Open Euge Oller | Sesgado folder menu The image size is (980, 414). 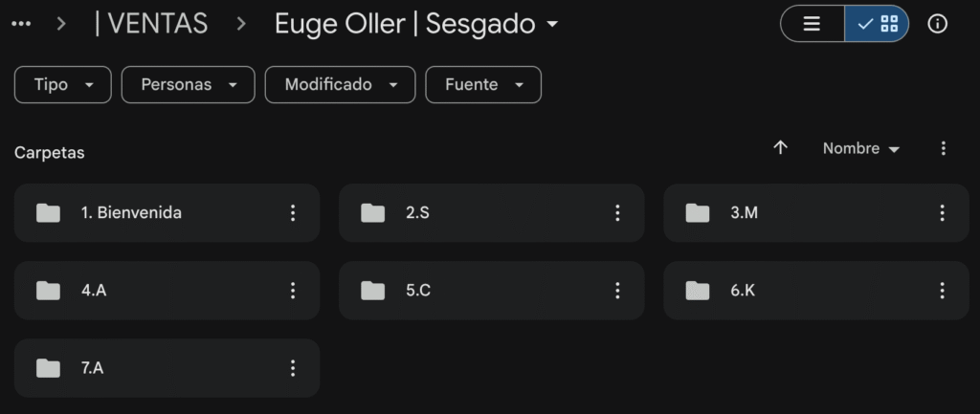coord(415,24)
